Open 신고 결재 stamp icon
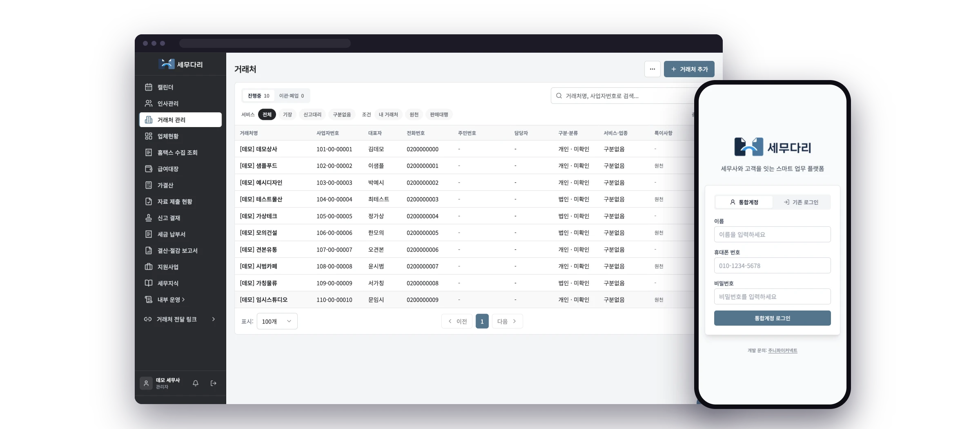The width and height of the screenshot is (980, 429). pyautogui.click(x=149, y=218)
